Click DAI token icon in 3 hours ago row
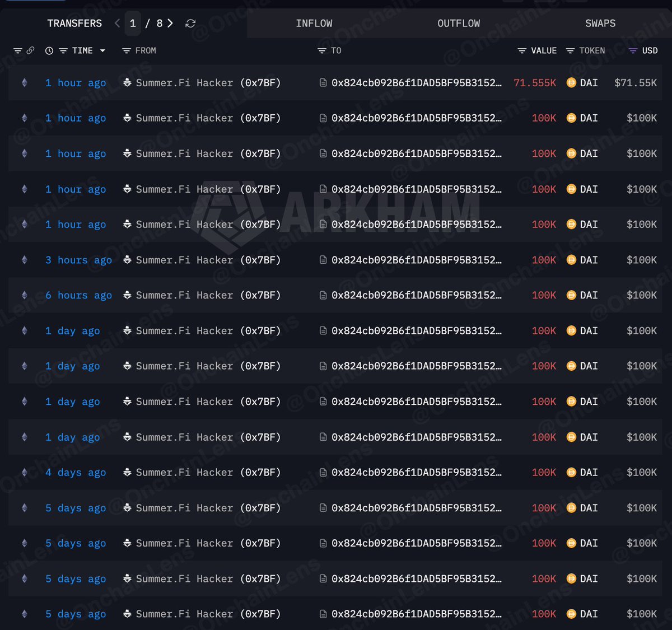Screen dimensions: 672x630 tap(571, 260)
